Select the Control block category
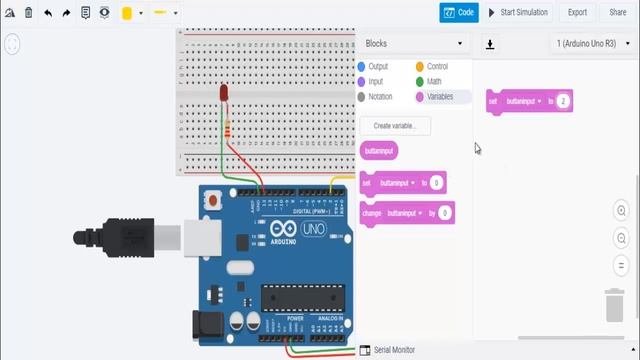This screenshot has height=360, width=640. (x=432, y=66)
